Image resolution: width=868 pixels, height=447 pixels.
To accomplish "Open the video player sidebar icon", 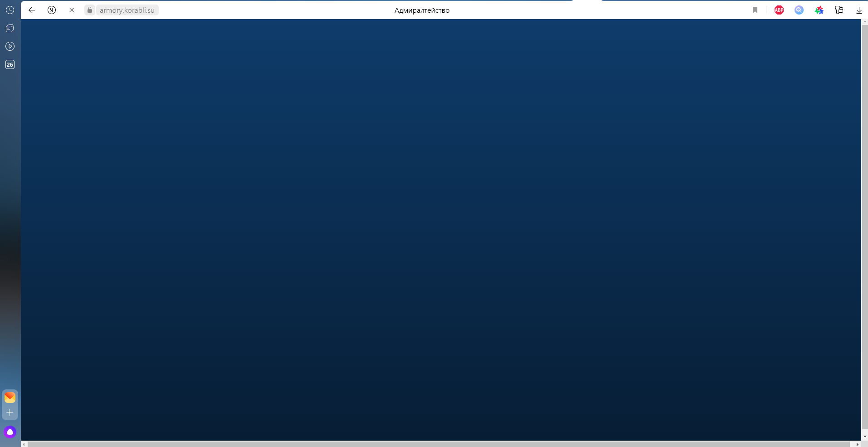I will (10, 46).
